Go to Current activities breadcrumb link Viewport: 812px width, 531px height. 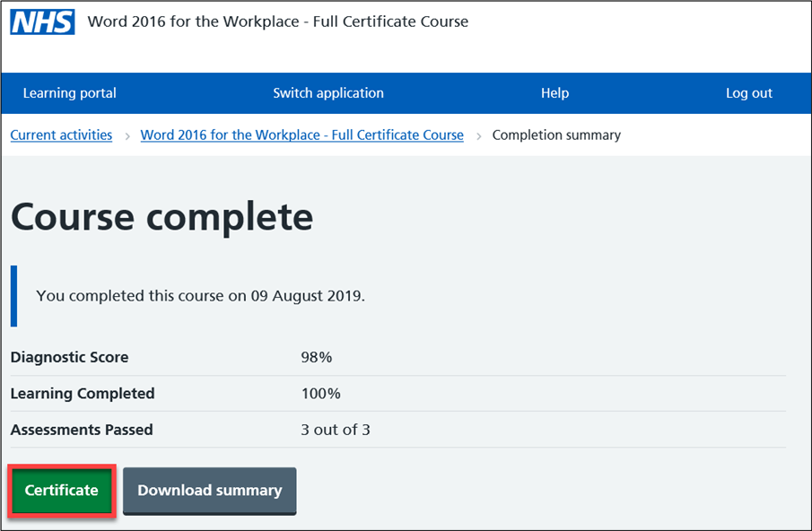pos(61,135)
